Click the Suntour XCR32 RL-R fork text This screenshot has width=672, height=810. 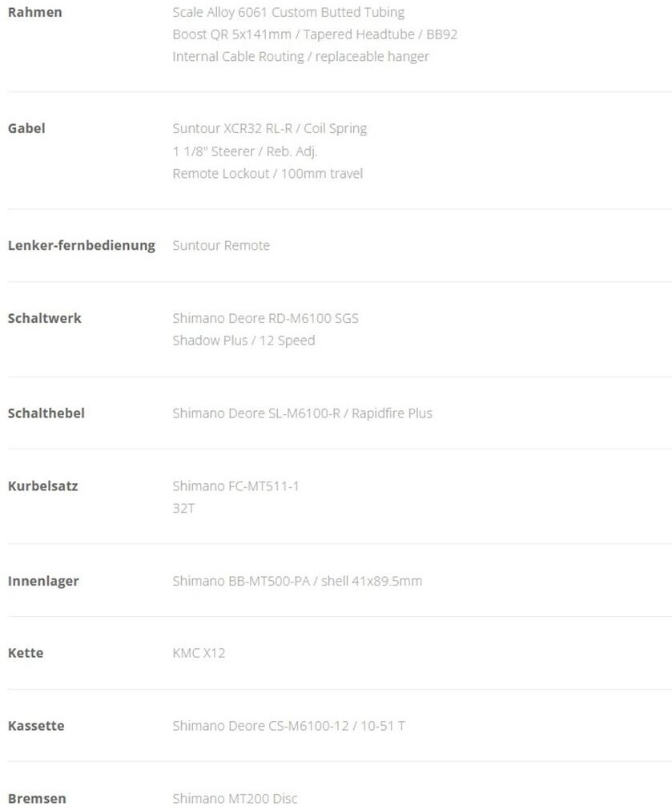pyautogui.click(x=269, y=128)
